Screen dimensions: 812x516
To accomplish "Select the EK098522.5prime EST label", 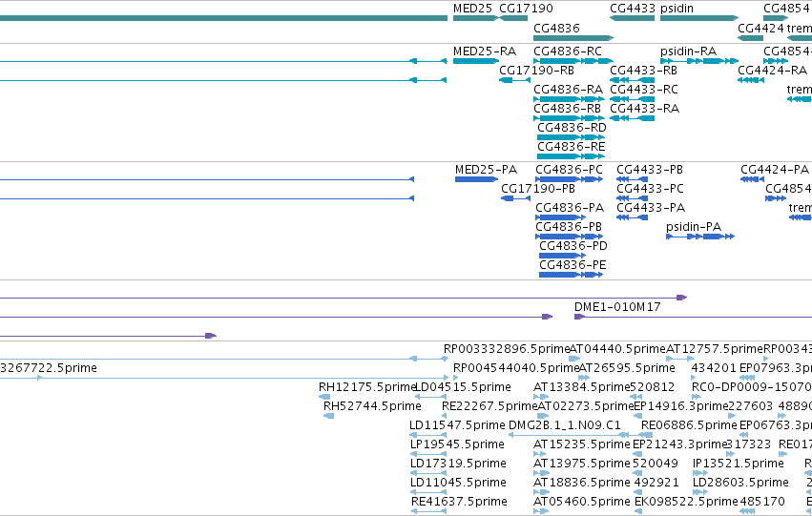I will coord(686,503).
